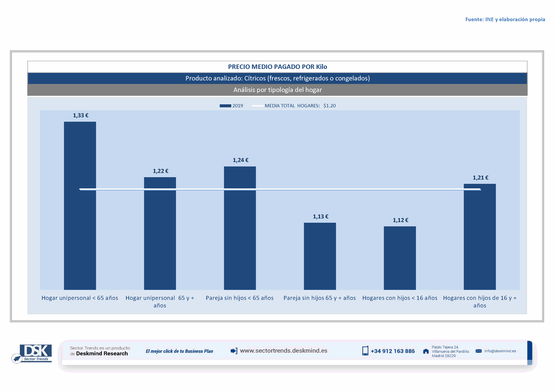Click the house address icon
Image resolution: width=554 pixels, height=392 pixels.
pyautogui.click(x=426, y=351)
